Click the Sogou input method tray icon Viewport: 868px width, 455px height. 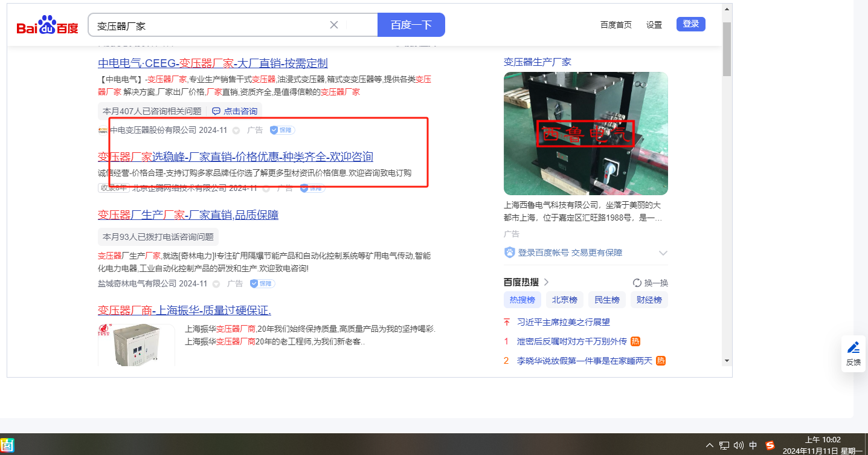[x=770, y=445]
